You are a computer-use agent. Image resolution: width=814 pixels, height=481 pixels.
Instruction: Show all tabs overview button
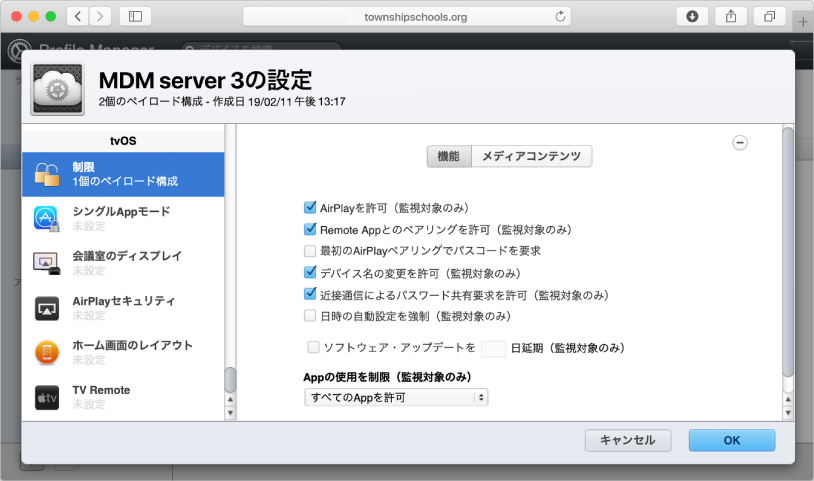pyautogui.click(x=769, y=17)
